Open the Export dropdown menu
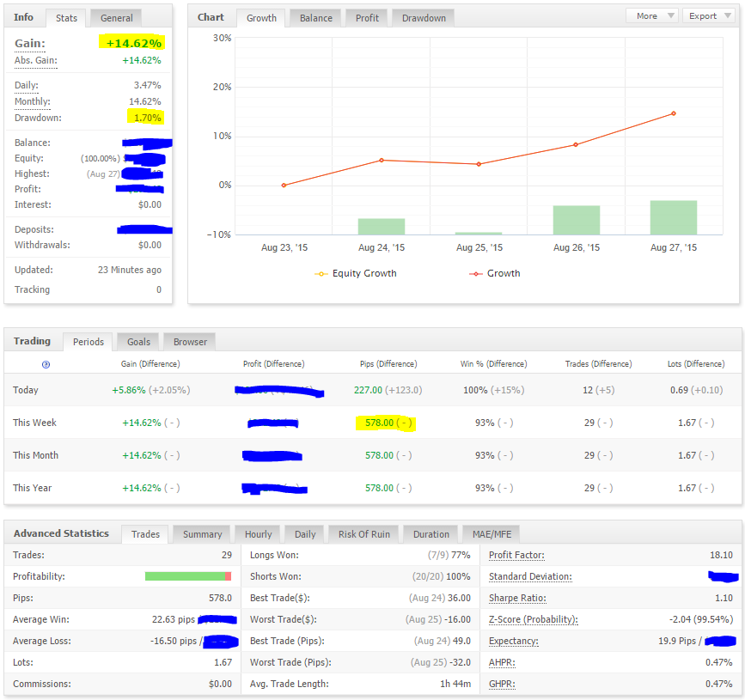The width and height of the screenshot is (745, 700). coord(708,15)
